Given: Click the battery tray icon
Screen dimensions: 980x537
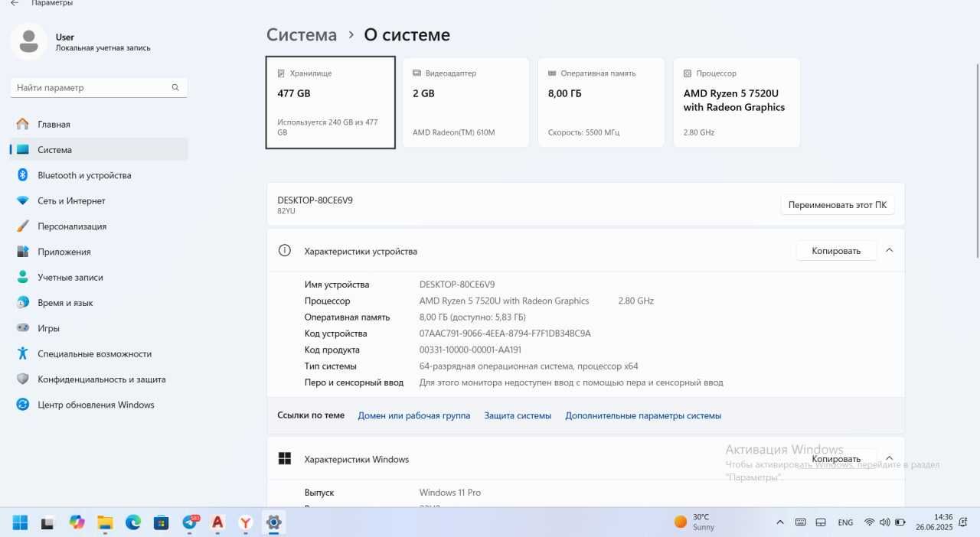Looking at the screenshot, I should click(x=899, y=522).
